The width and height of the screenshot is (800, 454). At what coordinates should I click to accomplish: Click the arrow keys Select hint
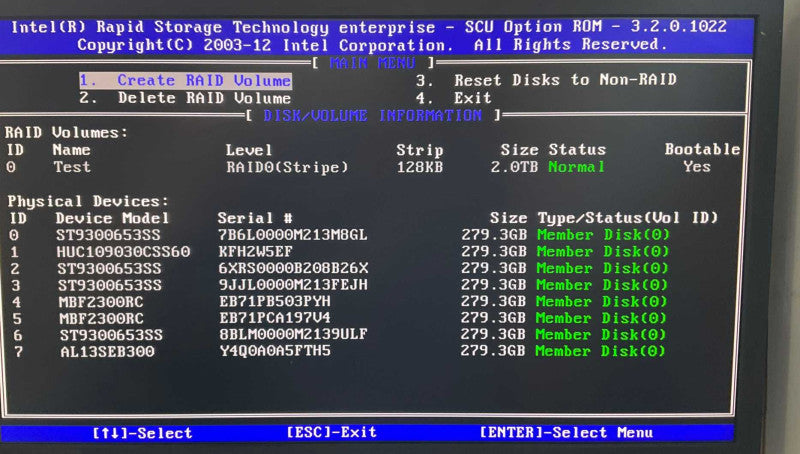point(142,433)
